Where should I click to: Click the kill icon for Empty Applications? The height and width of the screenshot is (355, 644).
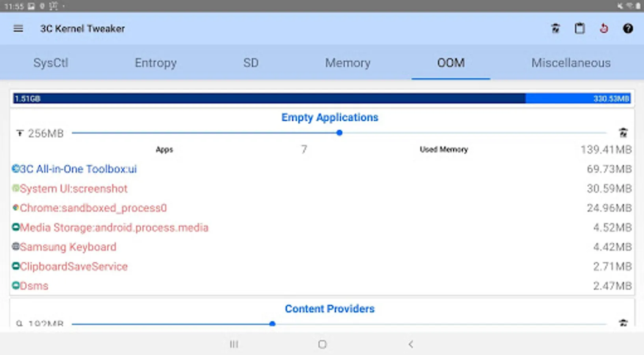coord(623,133)
